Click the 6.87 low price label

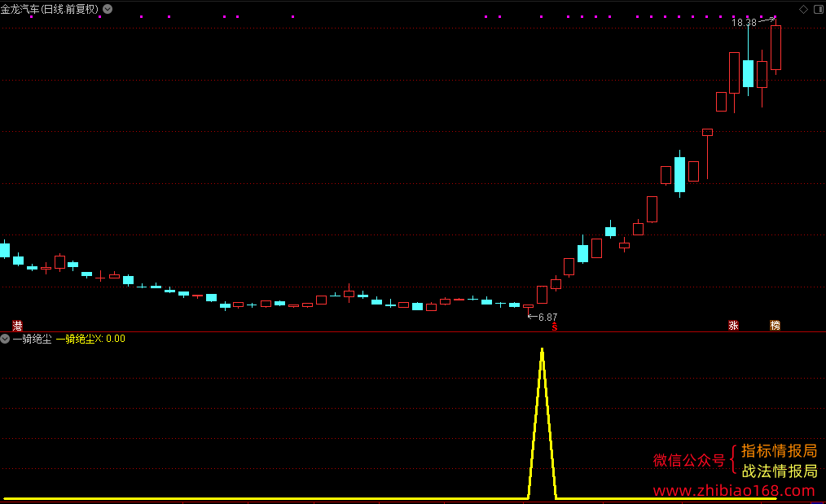click(x=548, y=317)
